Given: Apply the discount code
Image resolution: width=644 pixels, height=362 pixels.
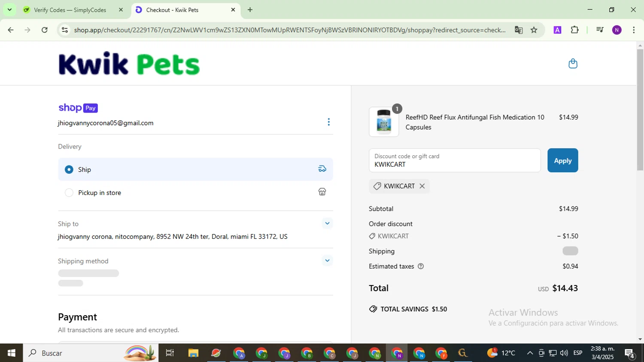Looking at the screenshot, I should pos(562,161).
